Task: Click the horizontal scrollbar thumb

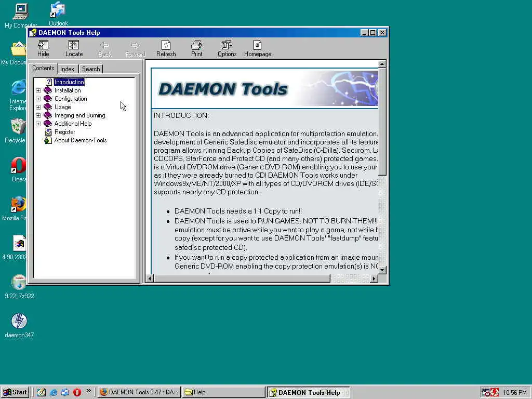Action: (242, 278)
